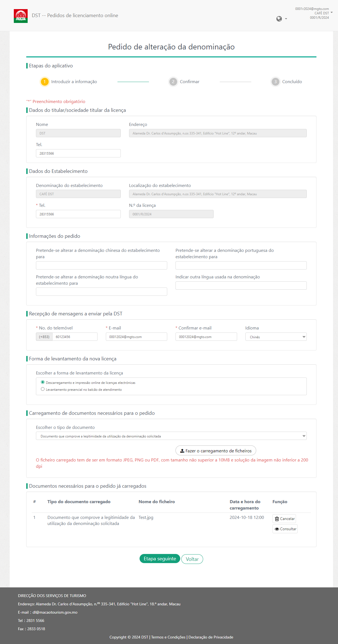The width and height of the screenshot is (338, 644).
Task: Open Declaração de Privacidade link
Action: pos(211,637)
